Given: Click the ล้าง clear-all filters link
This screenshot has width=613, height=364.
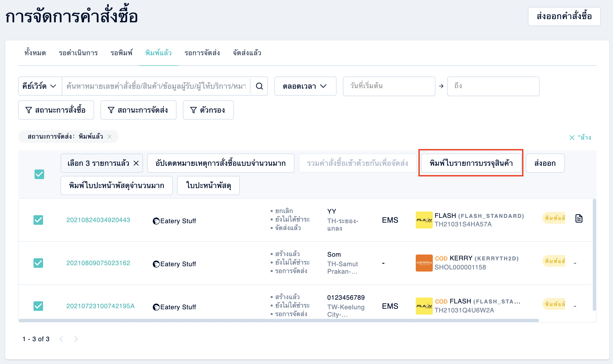Looking at the screenshot, I should pos(580,137).
